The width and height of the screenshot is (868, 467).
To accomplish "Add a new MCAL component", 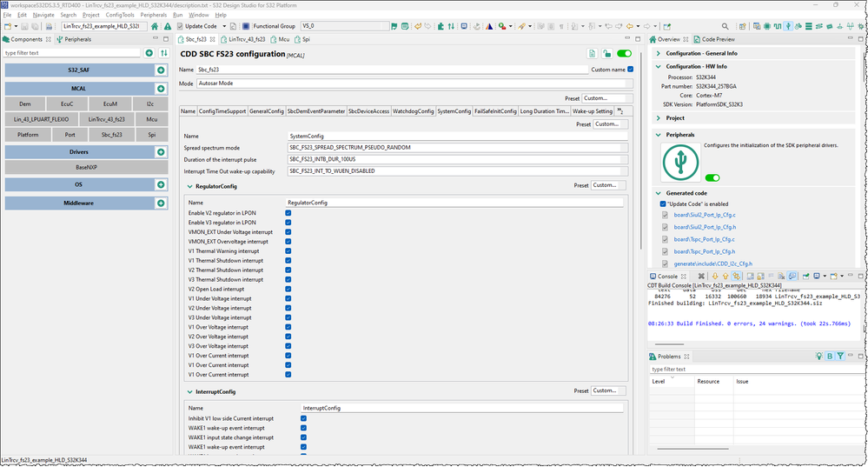I will [161, 89].
